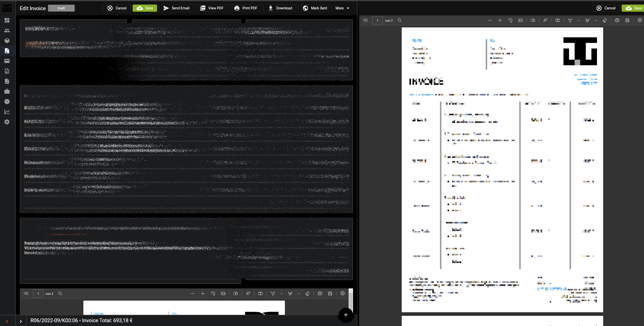Toggle two-page spread view in PDF viewer
This screenshot has width=644, height=326.
tap(533, 20)
